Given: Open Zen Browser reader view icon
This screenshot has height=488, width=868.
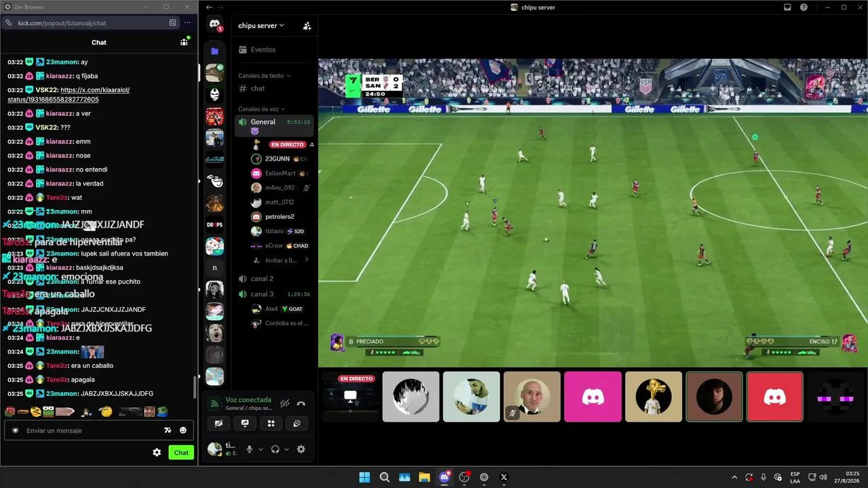Looking at the screenshot, I should pos(173,23).
